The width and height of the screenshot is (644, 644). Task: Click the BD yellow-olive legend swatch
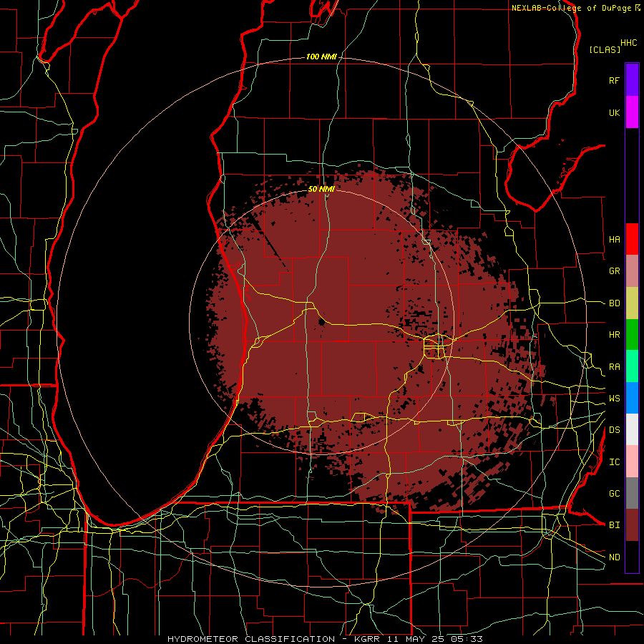click(x=632, y=303)
